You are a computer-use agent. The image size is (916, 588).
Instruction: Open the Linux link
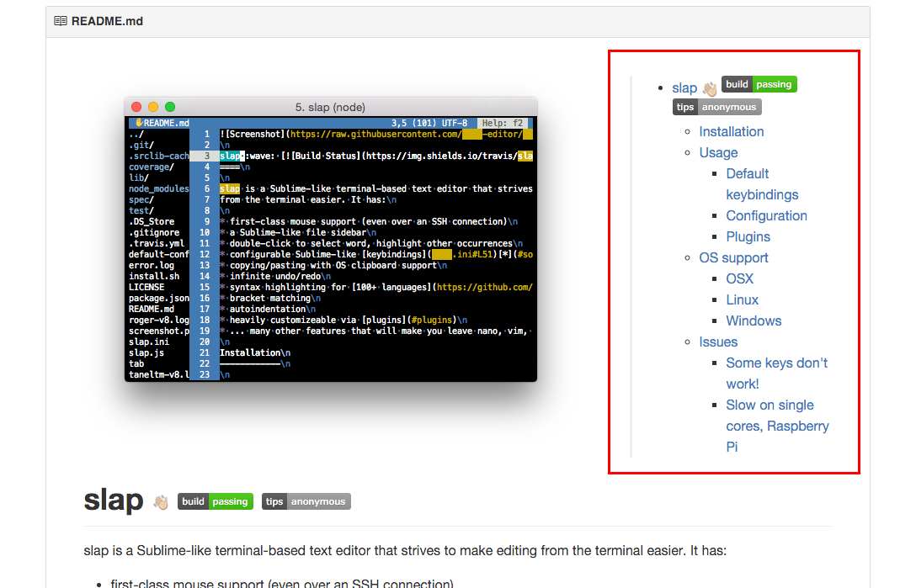[742, 299]
